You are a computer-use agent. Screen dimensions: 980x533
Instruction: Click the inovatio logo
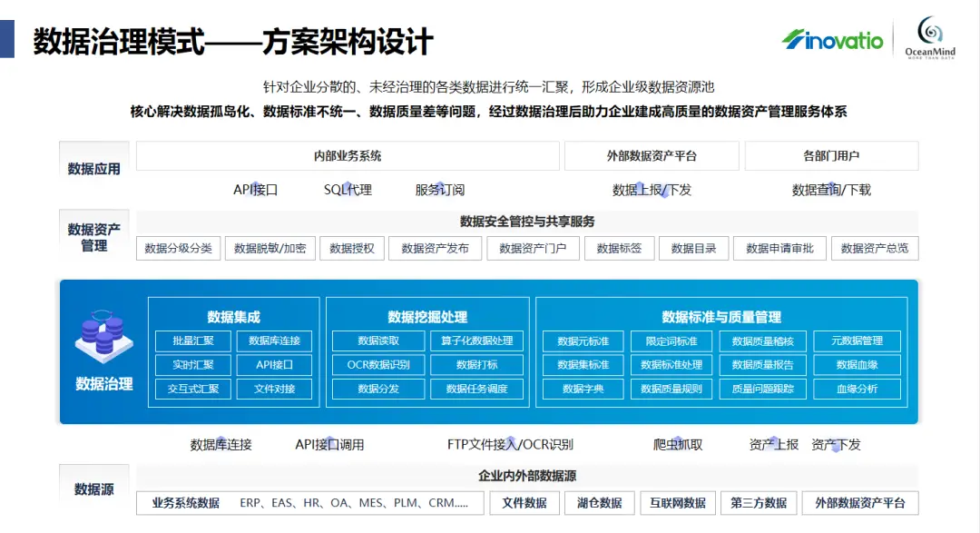[832, 40]
